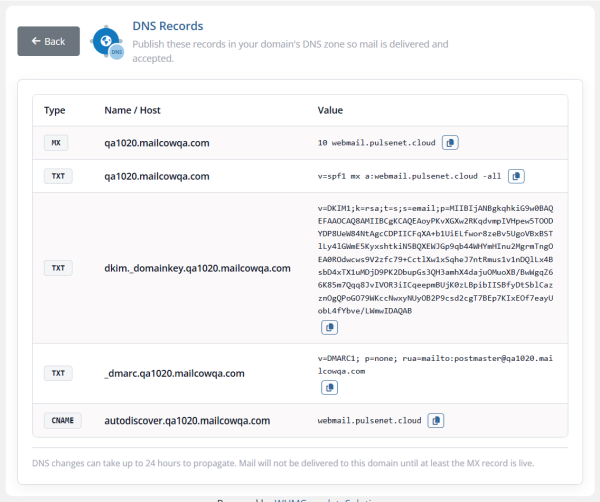Select dkim._domainkey.qa1020.mailcowqa.com host name
600x502 pixels.
pyautogui.click(x=197, y=268)
